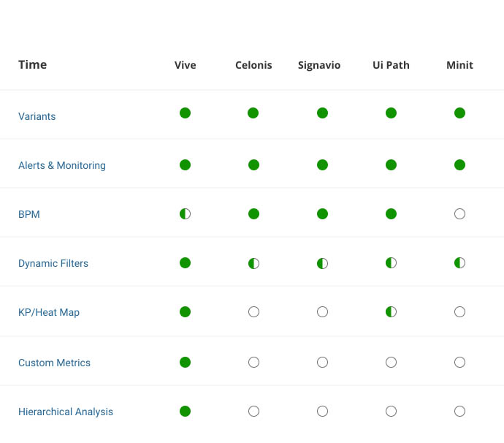Open the Hierarchical Analysis link

tap(66, 412)
